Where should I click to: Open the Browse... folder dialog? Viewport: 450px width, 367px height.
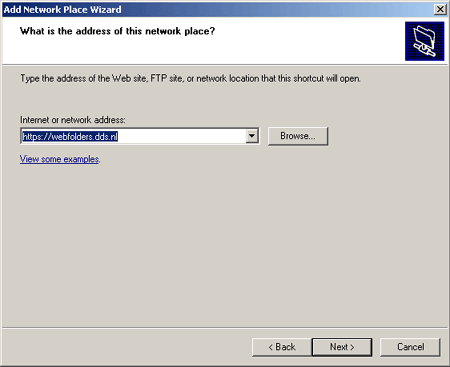[298, 136]
